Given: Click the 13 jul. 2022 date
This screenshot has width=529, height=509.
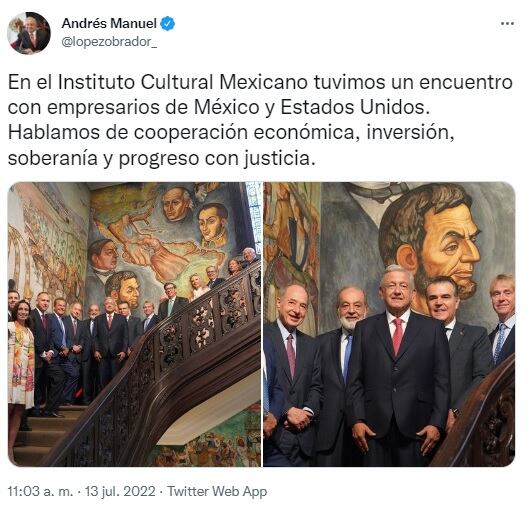Looking at the screenshot, I should click(x=120, y=491).
